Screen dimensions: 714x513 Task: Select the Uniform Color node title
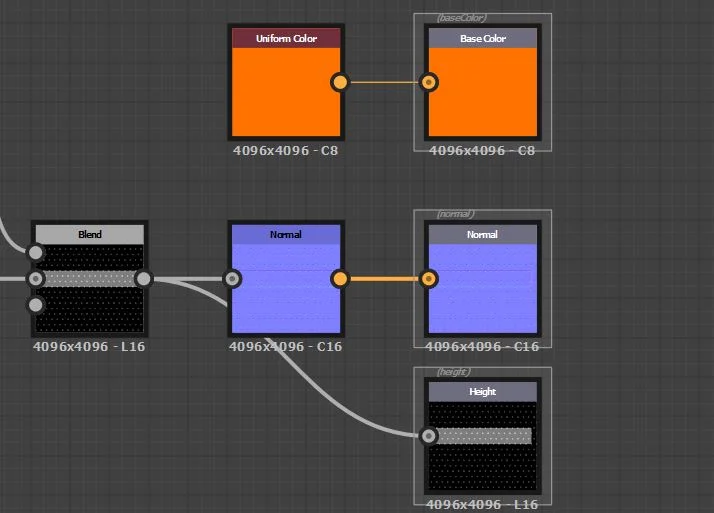click(x=286, y=38)
